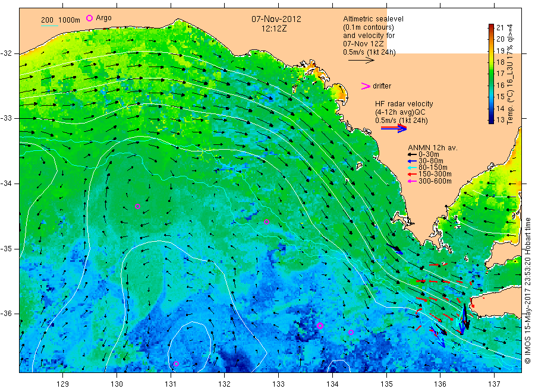Click the 200 1000m isobath label
The image size is (535, 392).
(x=61, y=20)
